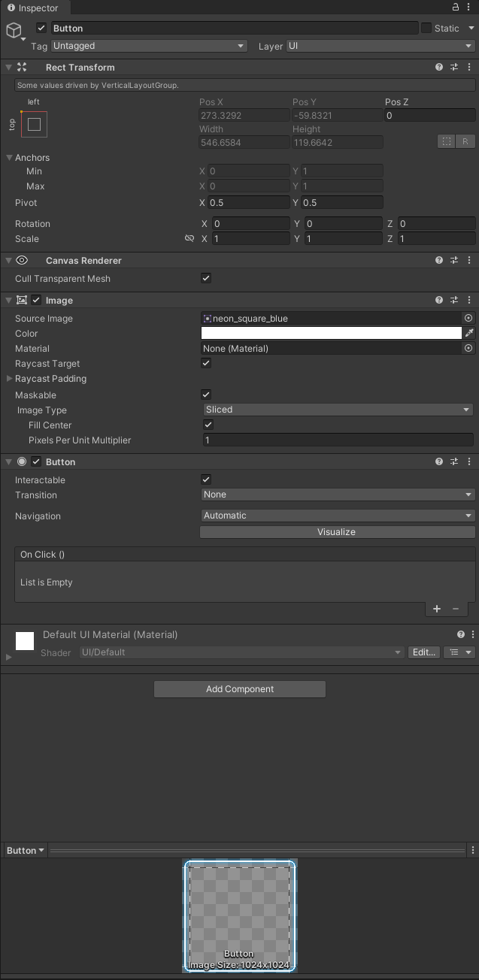Image resolution: width=479 pixels, height=980 pixels.
Task: Click the Inspector lock icon
Action: tap(456, 7)
